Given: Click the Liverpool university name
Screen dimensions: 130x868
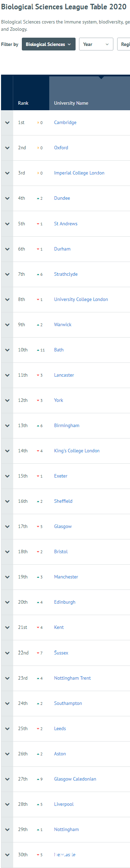Looking at the screenshot, I should (64, 804).
